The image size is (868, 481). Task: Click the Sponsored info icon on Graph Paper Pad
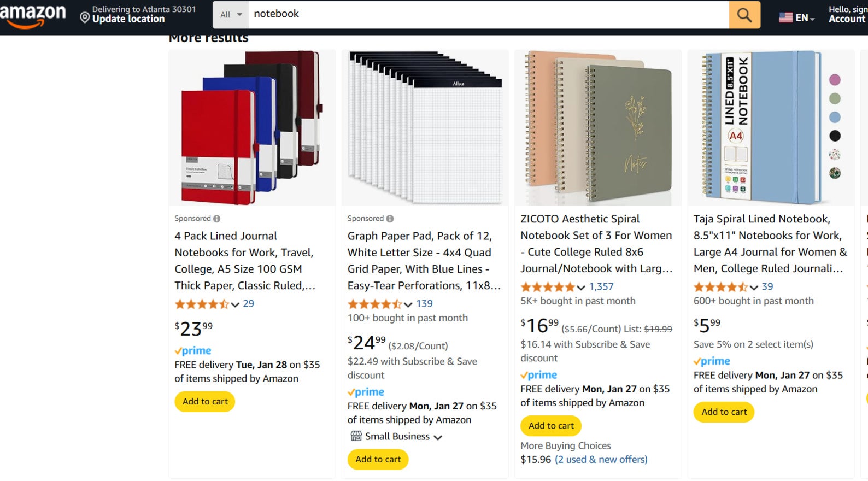click(x=389, y=218)
